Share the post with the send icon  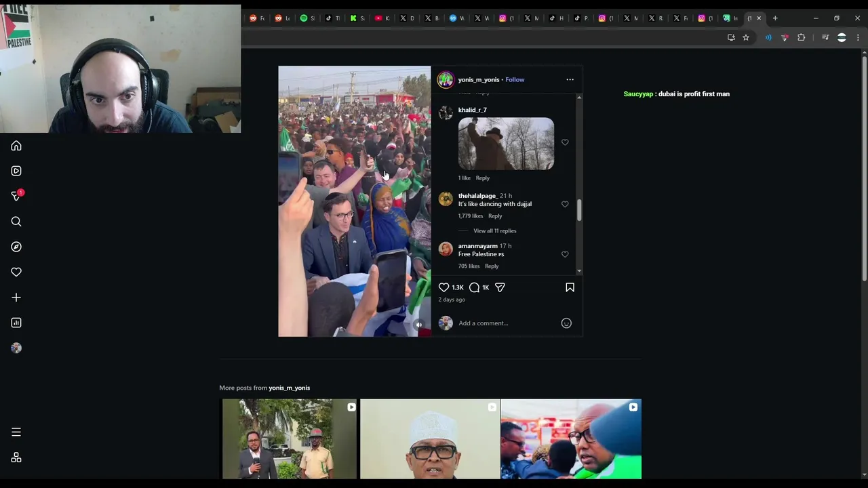coord(500,287)
